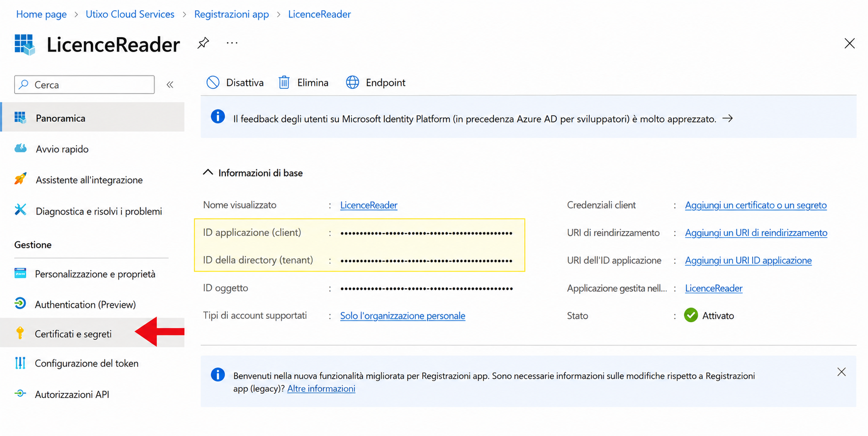
Task: Click the Gestione section heading
Action: click(33, 245)
